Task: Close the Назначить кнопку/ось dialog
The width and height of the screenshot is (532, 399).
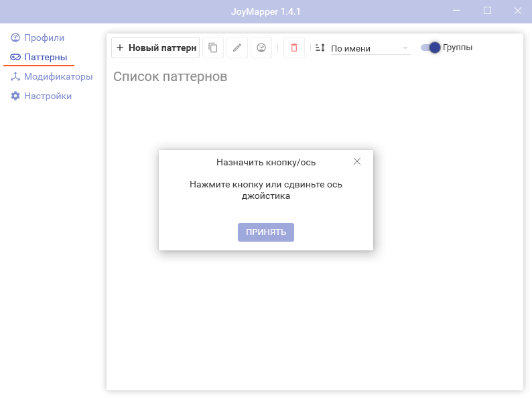Action: click(x=357, y=161)
